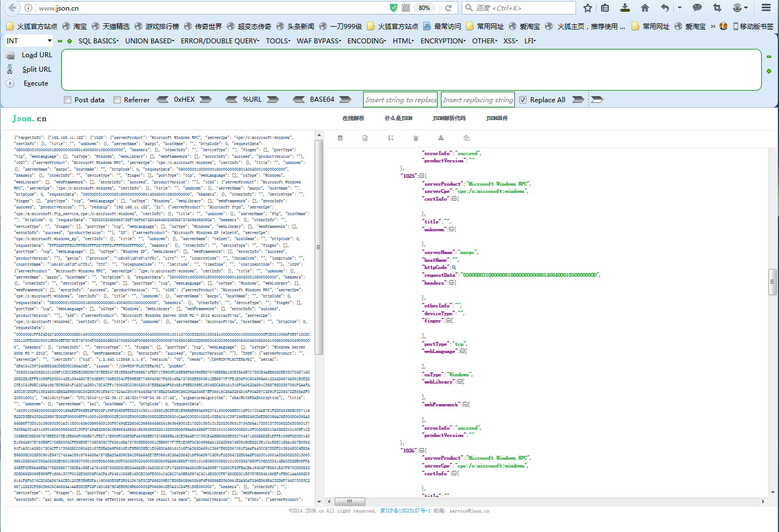Image resolution: width=779 pixels, height=532 pixels.
Task: Bookmark this page with the star icon
Action: tap(588, 8)
